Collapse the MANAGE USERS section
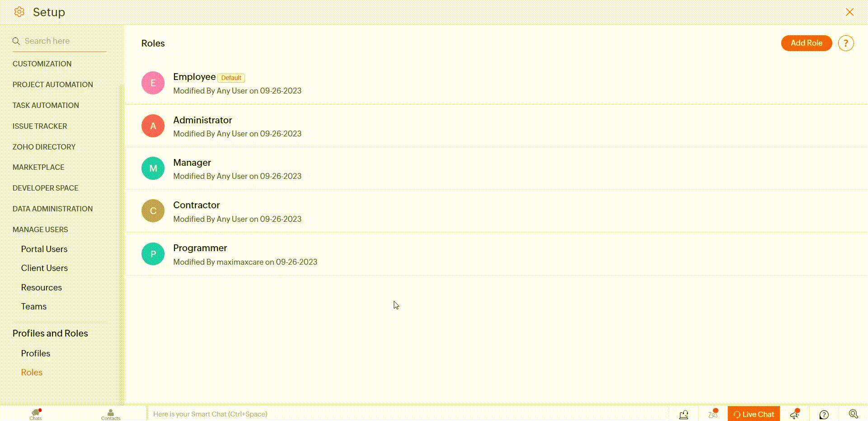Screen dimensions: 868x421 coord(40,229)
